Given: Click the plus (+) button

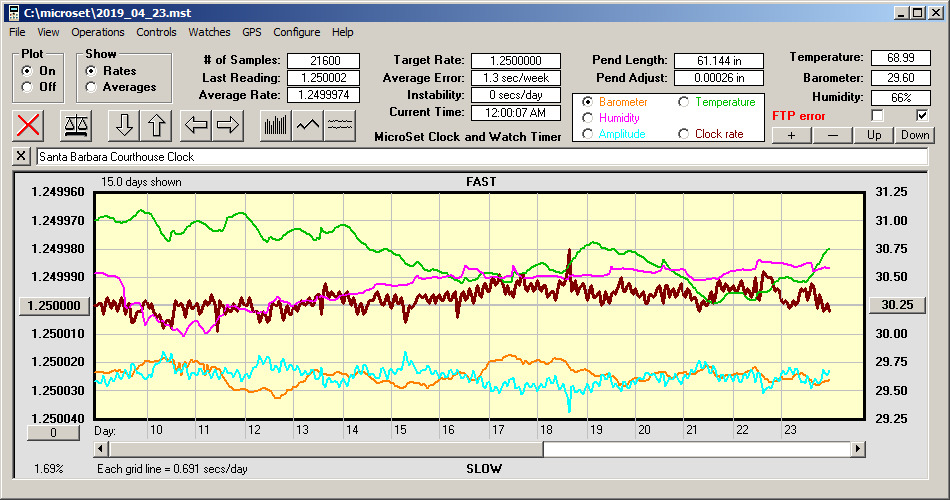Looking at the screenshot, I should (791, 135).
